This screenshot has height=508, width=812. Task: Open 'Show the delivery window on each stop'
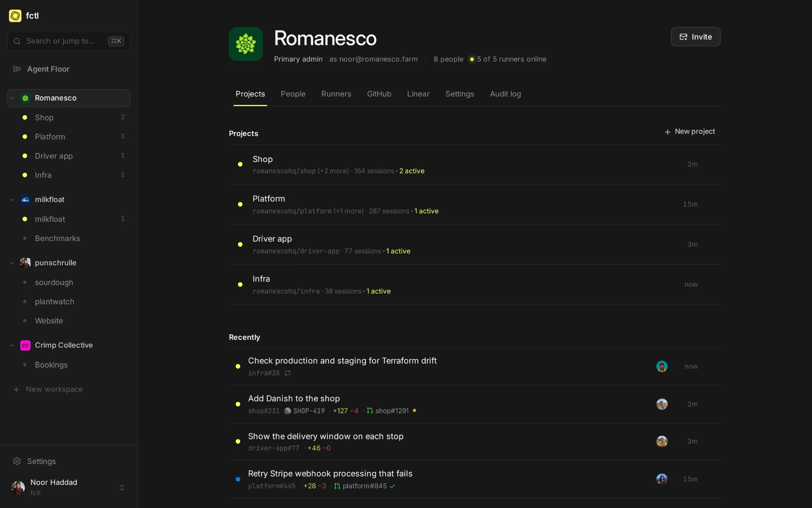click(x=474, y=442)
